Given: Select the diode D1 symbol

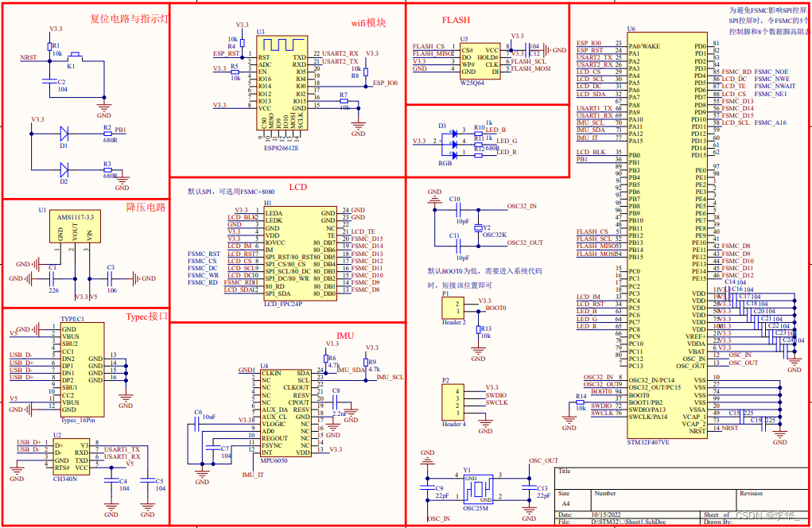Looking at the screenshot, I should [x=64, y=134].
